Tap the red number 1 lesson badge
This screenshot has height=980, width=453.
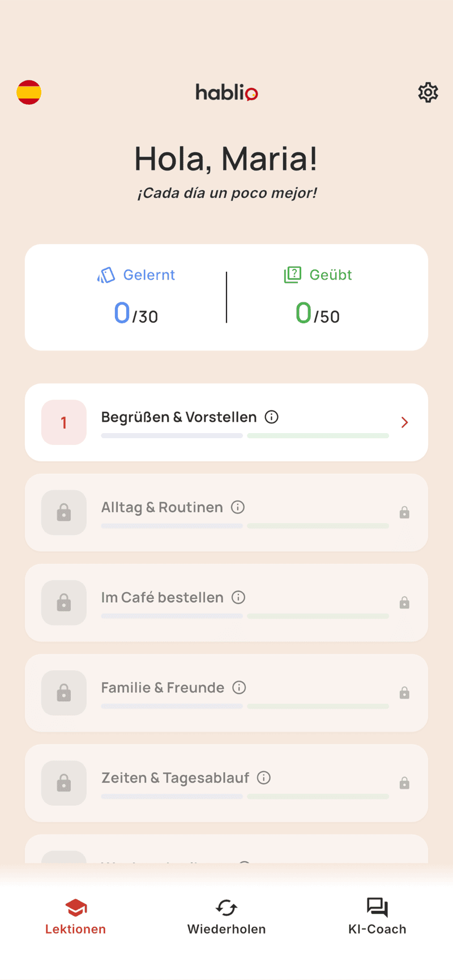[x=64, y=422]
